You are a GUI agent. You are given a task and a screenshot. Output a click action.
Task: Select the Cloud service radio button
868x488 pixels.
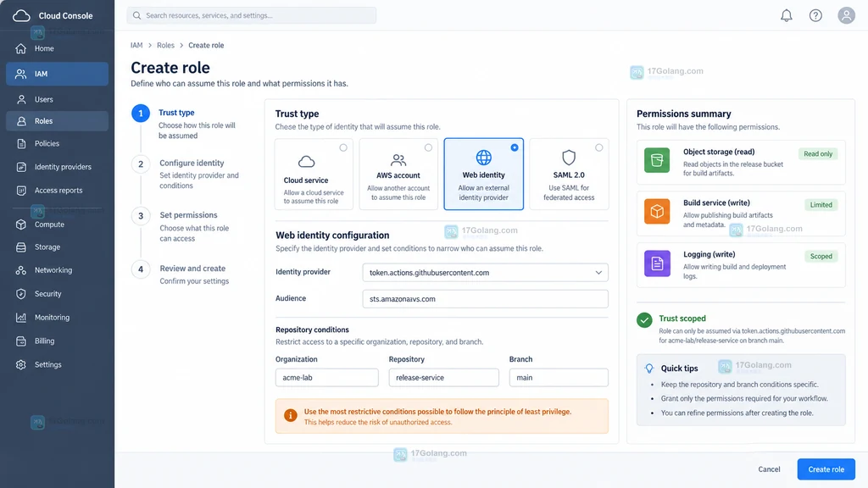click(x=343, y=147)
